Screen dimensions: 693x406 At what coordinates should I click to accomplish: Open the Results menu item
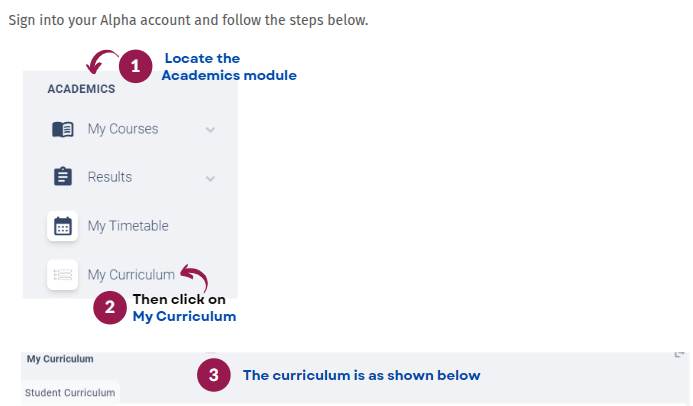[110, 177]
